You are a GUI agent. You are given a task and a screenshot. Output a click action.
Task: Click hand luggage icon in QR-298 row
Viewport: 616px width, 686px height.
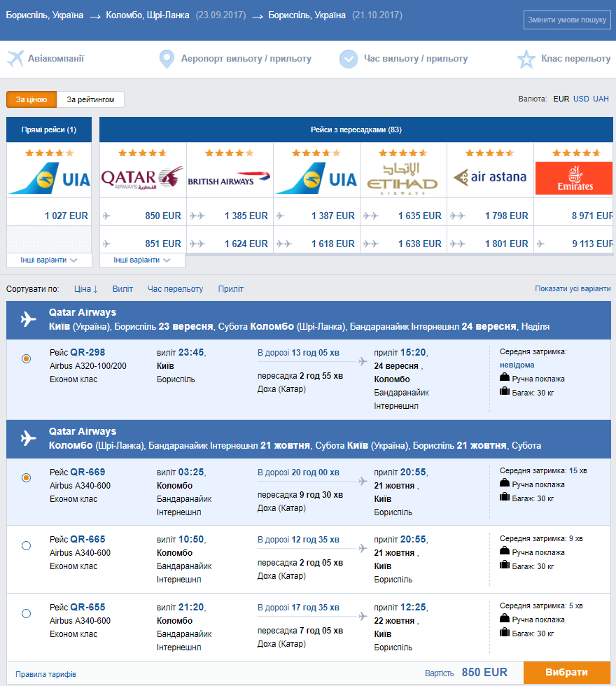click(x=505, y=377)
